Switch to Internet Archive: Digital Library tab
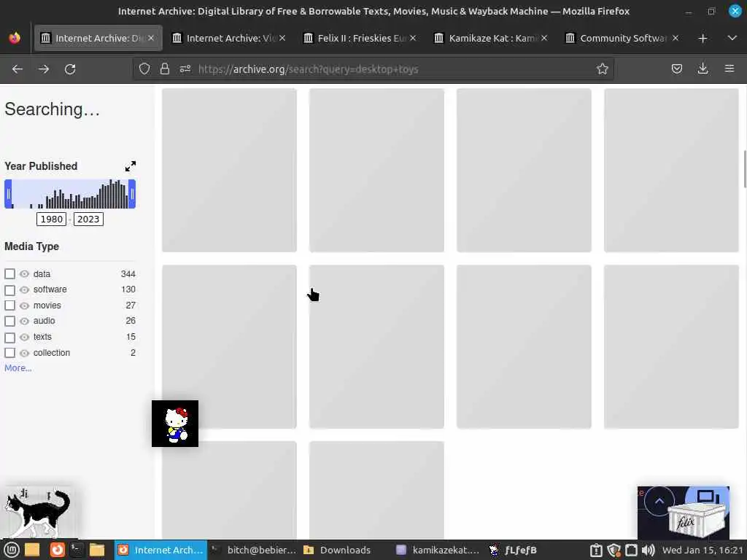The width and height of the screenshot is (747, 560). (98, 38)
